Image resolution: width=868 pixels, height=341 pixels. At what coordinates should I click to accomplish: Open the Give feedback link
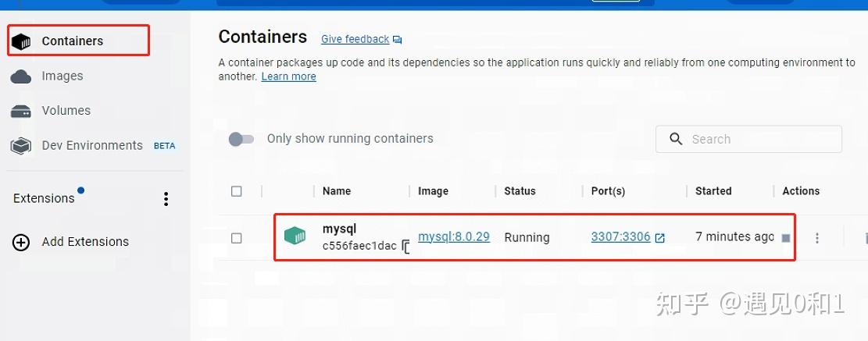[x=355, y=39]
